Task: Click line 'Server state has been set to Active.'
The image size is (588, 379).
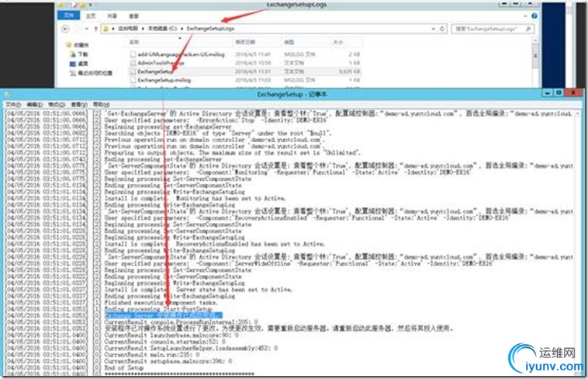Action: [233, 290]
